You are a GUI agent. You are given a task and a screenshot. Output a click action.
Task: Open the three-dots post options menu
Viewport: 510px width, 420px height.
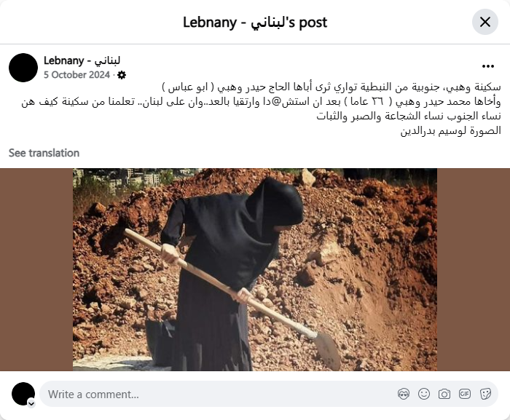[488, 66]
